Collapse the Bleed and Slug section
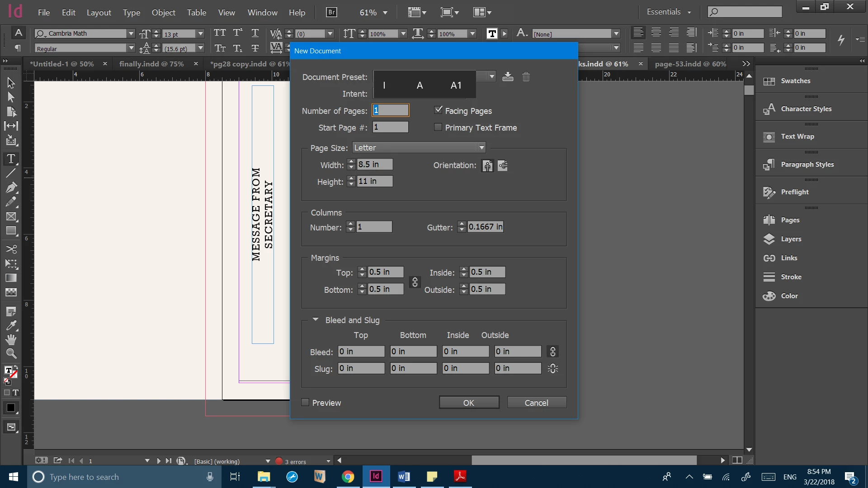The image size is (868, 488). tap(316, 320)
